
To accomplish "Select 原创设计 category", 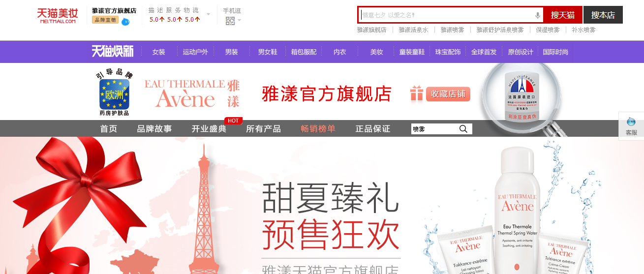I will click(521, 52).
